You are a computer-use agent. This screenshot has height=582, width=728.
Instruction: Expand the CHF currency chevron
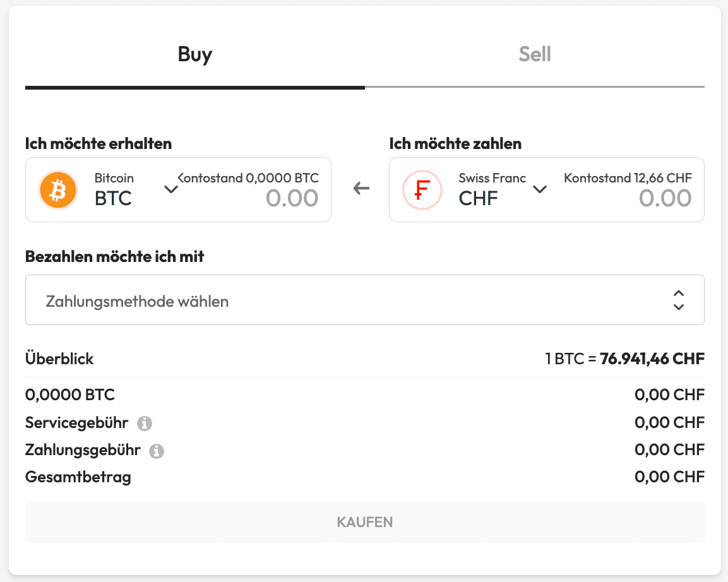(x=540, y=189)
